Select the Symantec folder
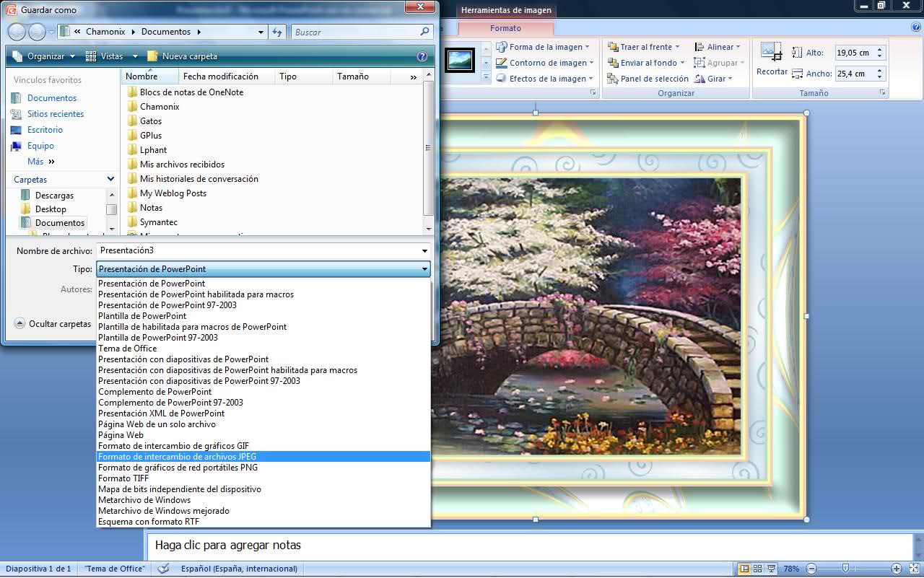 point(159,222)
